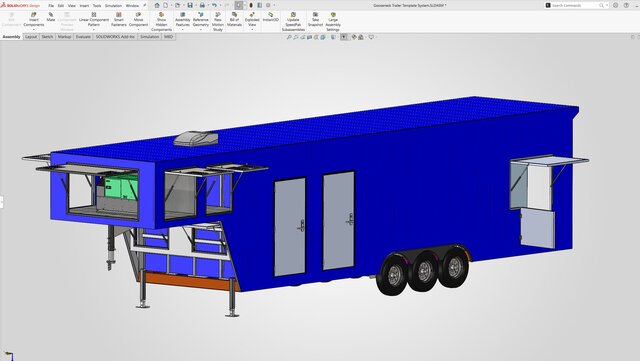Switch to the Layout tab
This screenshot has width=640, height=361.
[31, 37]
